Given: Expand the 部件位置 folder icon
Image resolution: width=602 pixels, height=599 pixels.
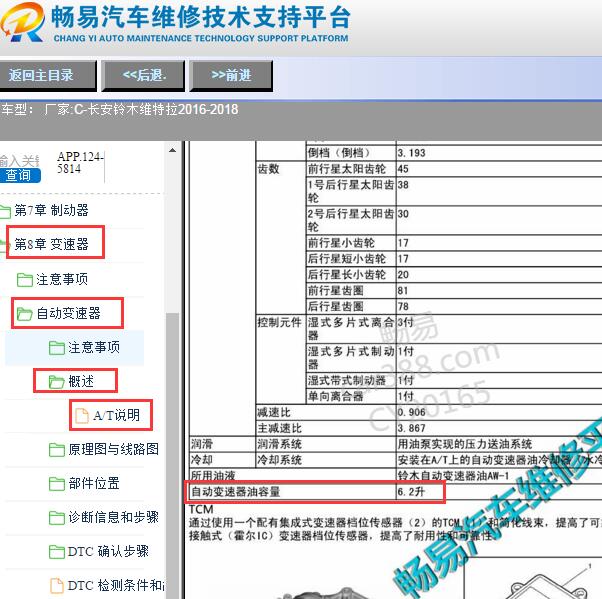Looking at the screenshot, I should pyautogui.click(x=56, y=484).
